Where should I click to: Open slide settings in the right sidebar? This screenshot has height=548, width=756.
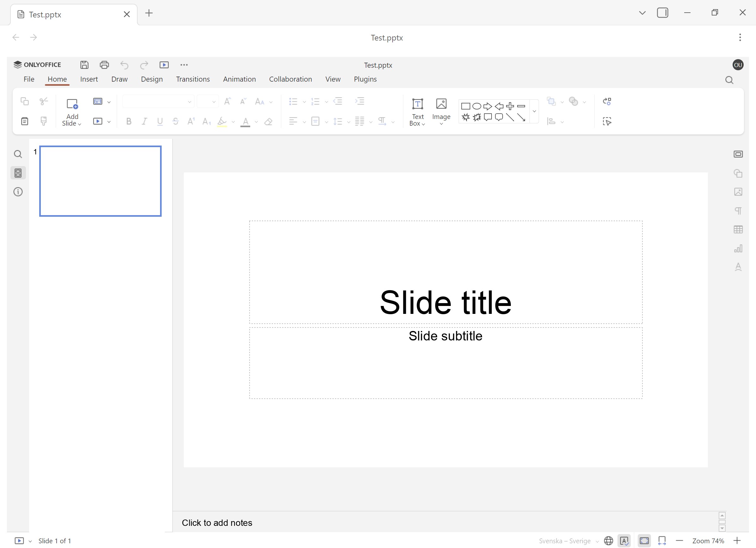(738, 154)
